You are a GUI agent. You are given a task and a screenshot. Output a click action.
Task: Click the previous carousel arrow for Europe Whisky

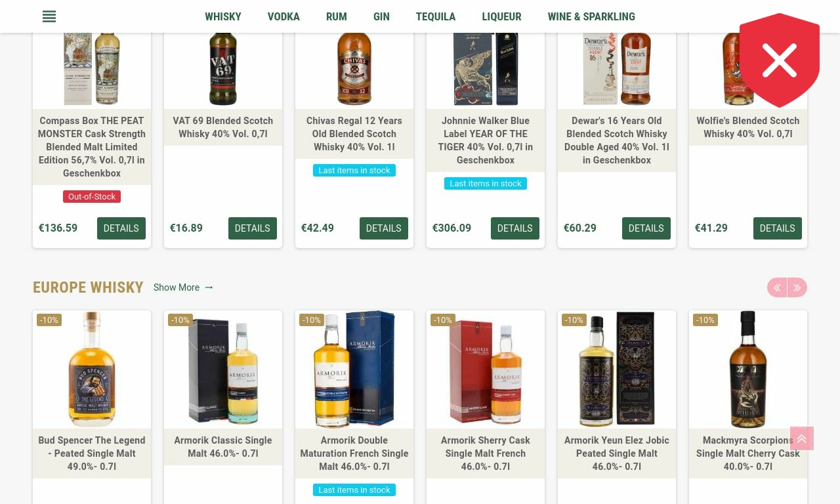777,287
